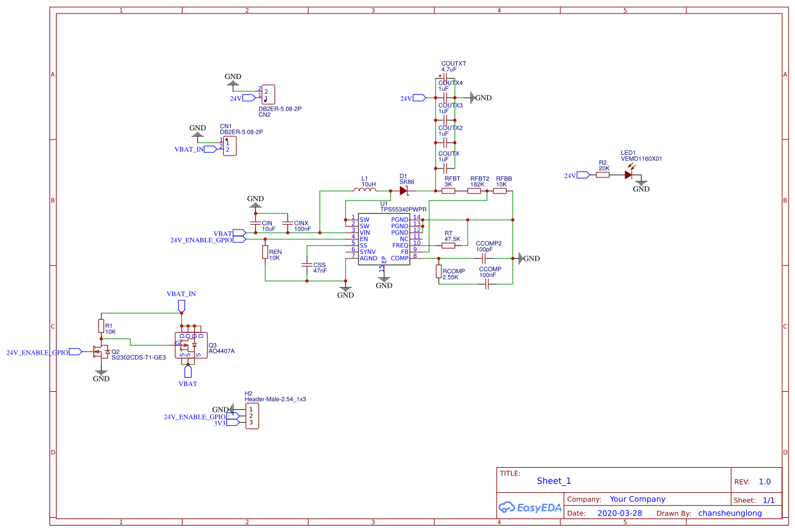Click the COUTX4 capacitor symbol

445,98
